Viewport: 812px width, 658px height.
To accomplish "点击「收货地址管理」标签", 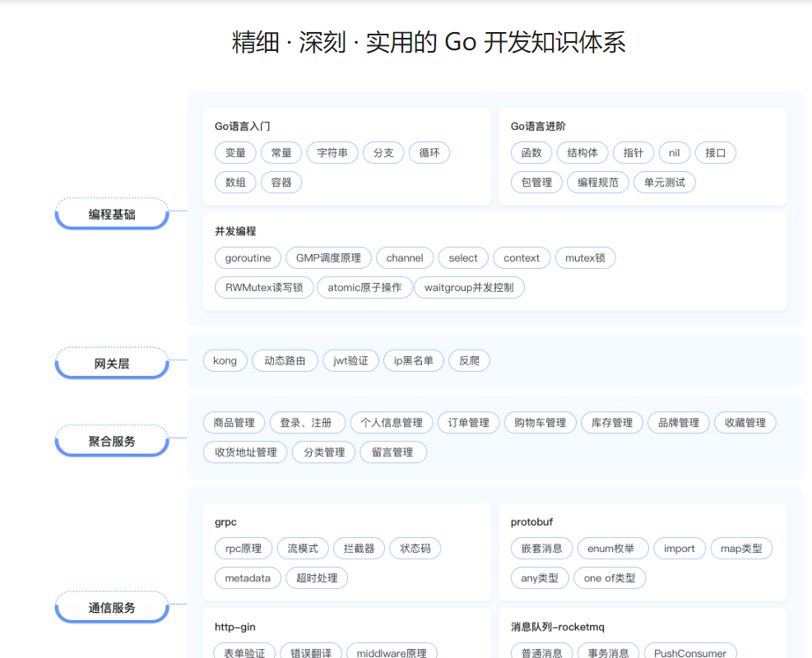I will point(244,452).
